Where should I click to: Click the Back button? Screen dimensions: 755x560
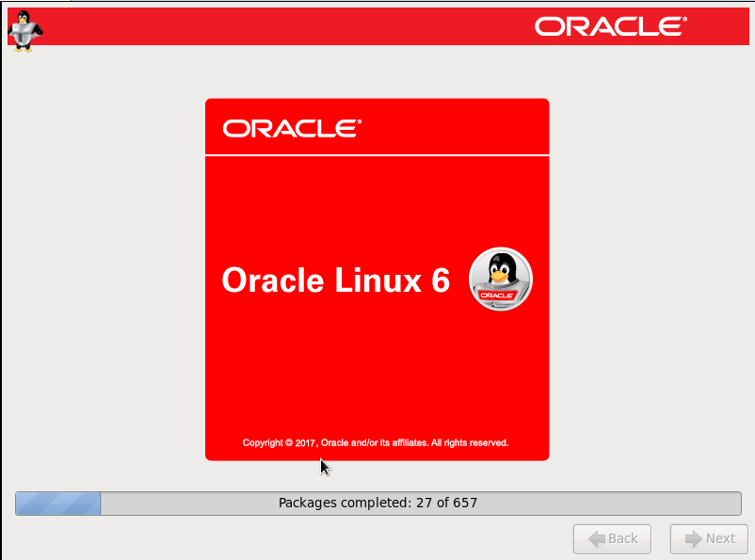[612, 538]
